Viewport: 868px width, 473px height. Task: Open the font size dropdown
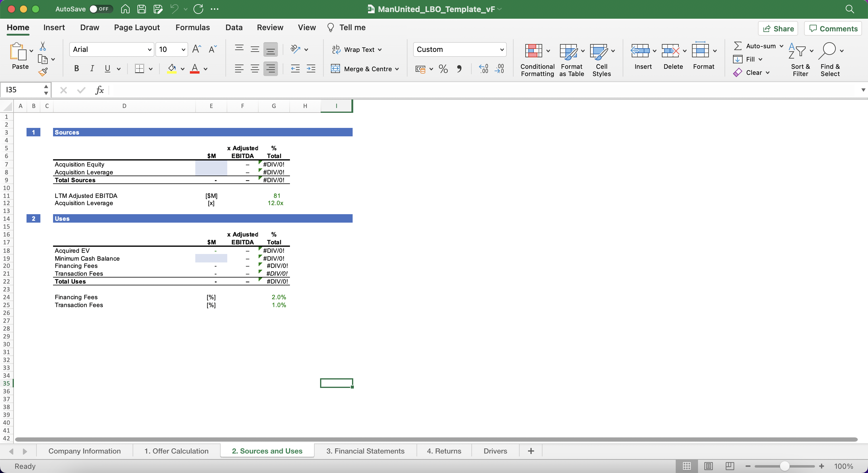tap(183, 49)
